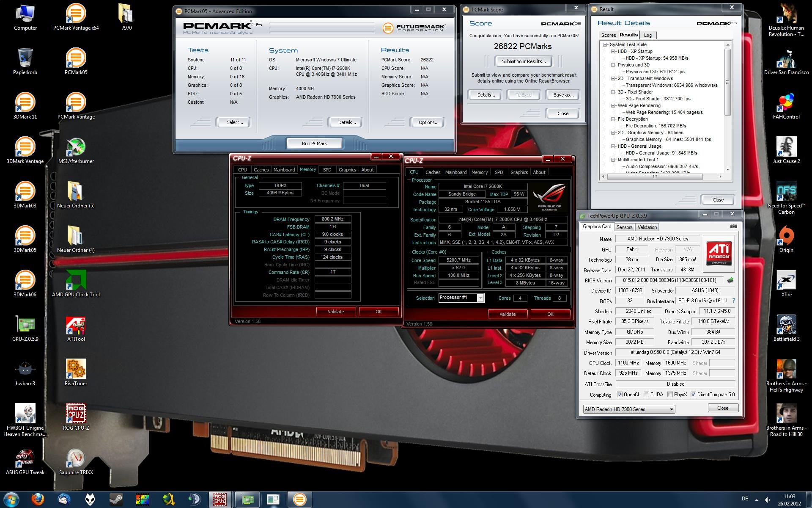Collapse the HDD - XP Startup node
The image size is (812, 508).
(613, 51)
